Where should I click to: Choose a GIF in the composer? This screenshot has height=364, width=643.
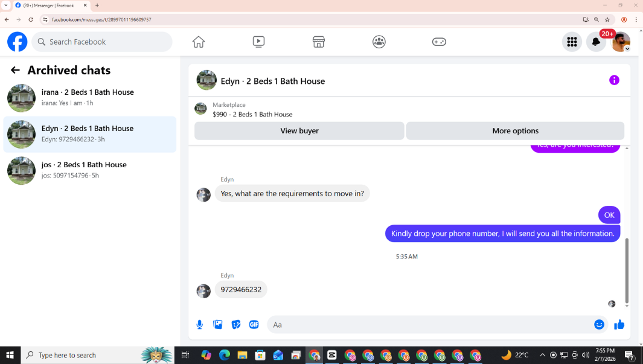pyautogui.click(x=254, y=325)
